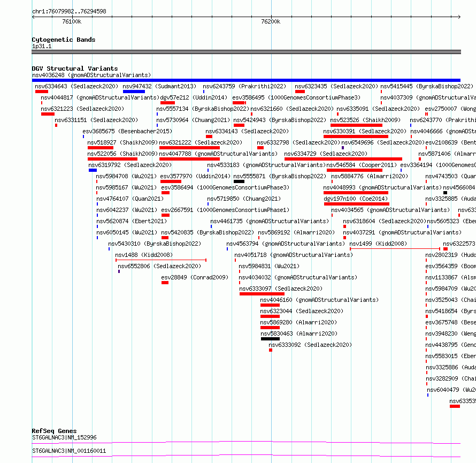Image resolution: width=476 pixels, height=463 pixels.
Task: Select the black nsv5555871 ByrskaBishop2022 bar
Action: (239, 181)
